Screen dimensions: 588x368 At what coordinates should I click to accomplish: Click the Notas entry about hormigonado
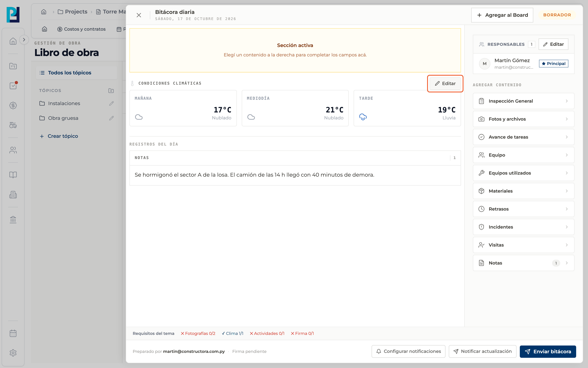(x=295, y=175)
